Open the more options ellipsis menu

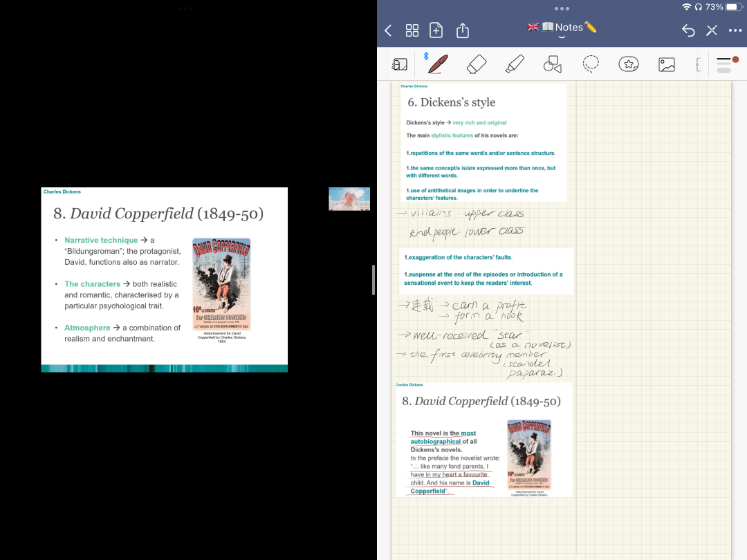click(x=735, y=30)
